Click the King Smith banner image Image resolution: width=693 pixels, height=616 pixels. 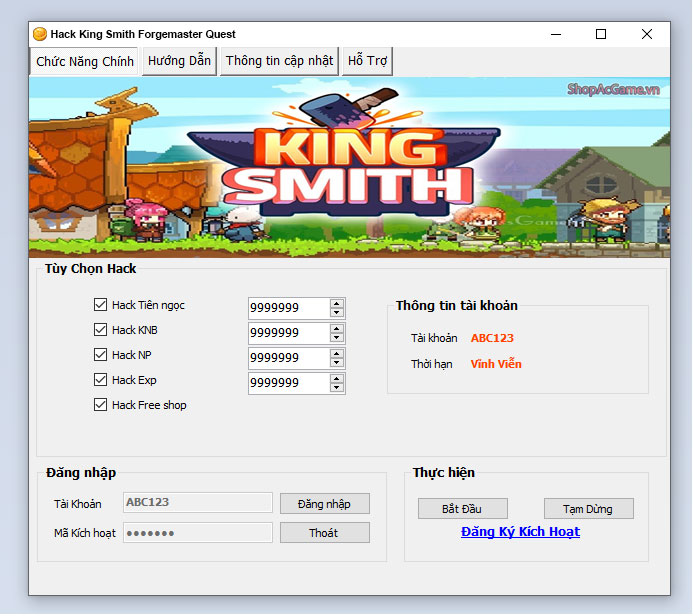pos(349,167)
